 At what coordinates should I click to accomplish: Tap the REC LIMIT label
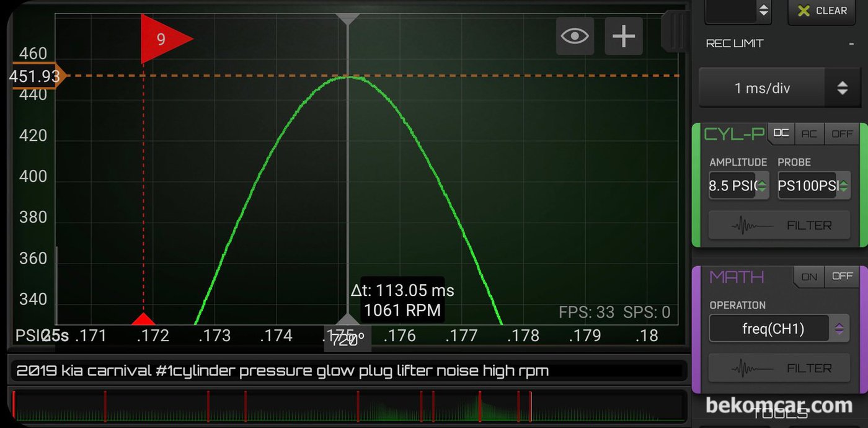[735, 43]
